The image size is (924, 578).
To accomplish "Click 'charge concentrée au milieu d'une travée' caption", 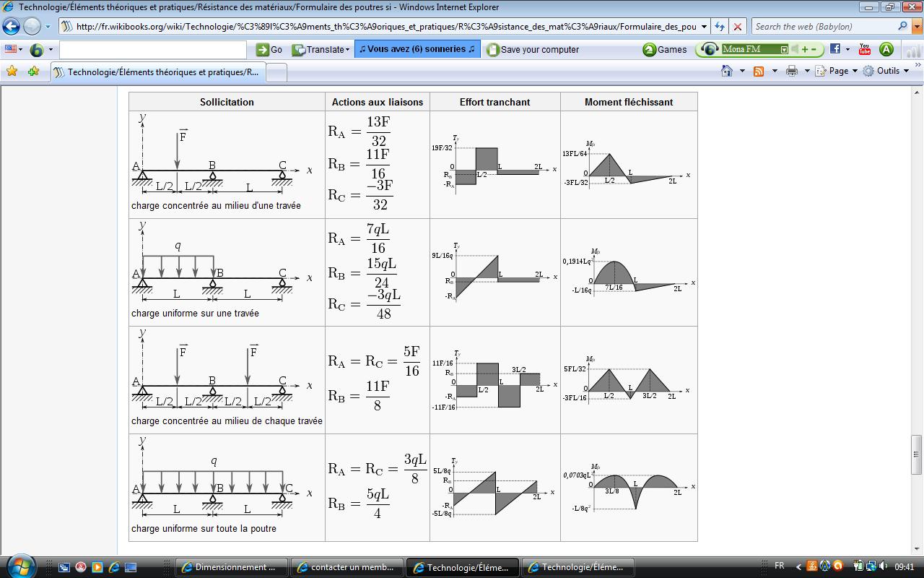I will 216,206.
